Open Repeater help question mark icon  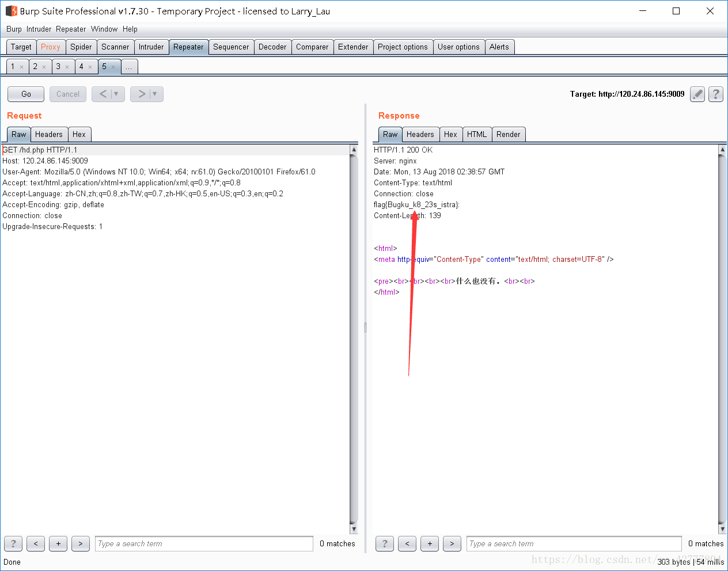coord(716,94)
